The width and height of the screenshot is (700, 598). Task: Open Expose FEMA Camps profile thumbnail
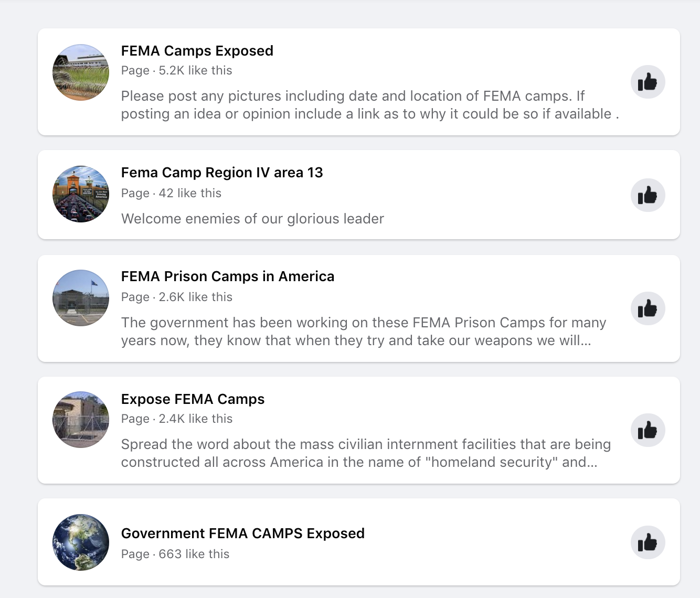(x=81, y=420)
